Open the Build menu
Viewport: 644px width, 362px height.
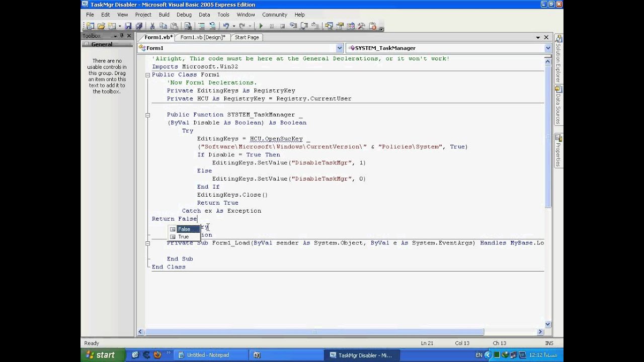tap(164, 15)
